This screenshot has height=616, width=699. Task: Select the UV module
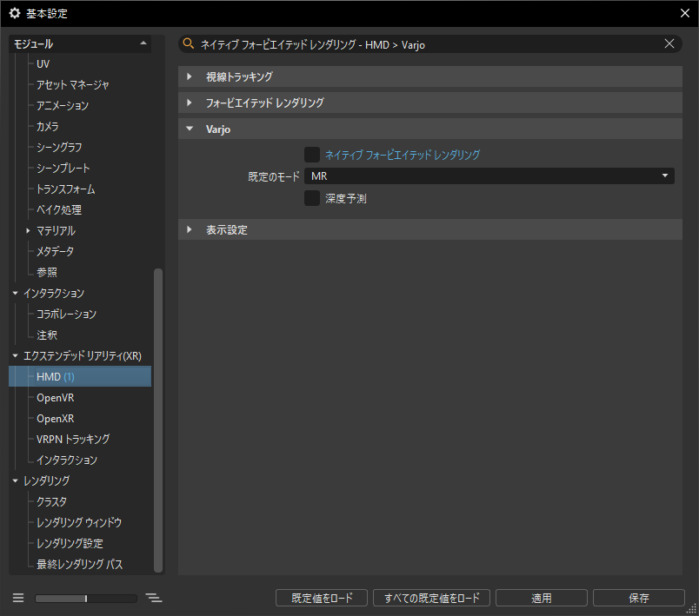point(43,64)
